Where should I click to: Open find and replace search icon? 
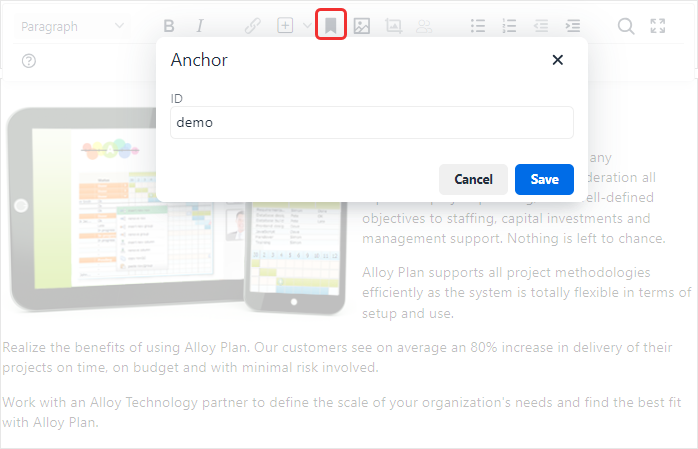626,26
